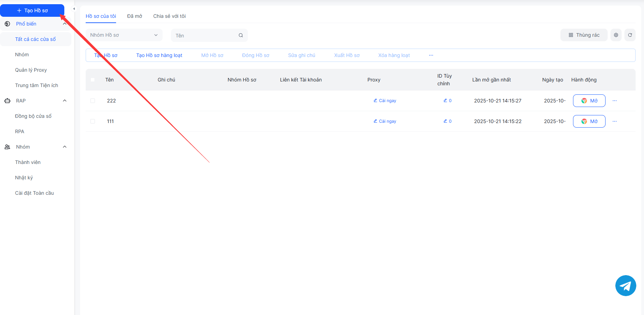Switch to Chia sẻ với tôi tab
644x315 pixels.
pos(169,16)
